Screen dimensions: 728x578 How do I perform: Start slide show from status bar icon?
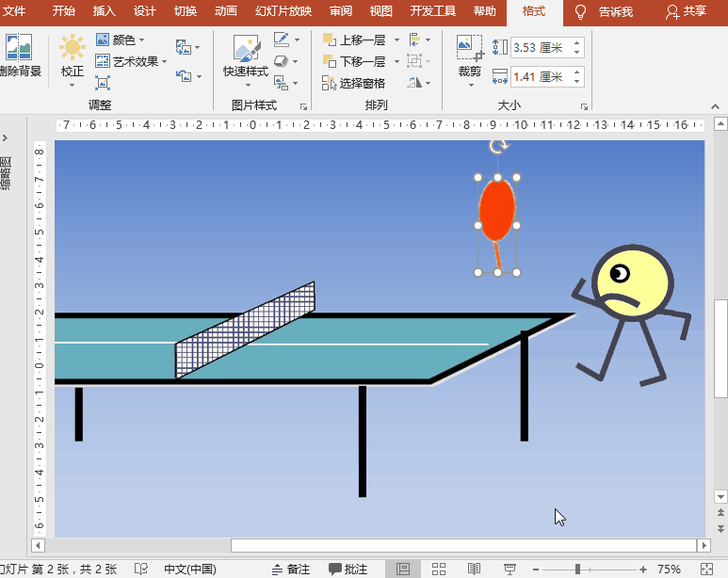tap(510, 570)
